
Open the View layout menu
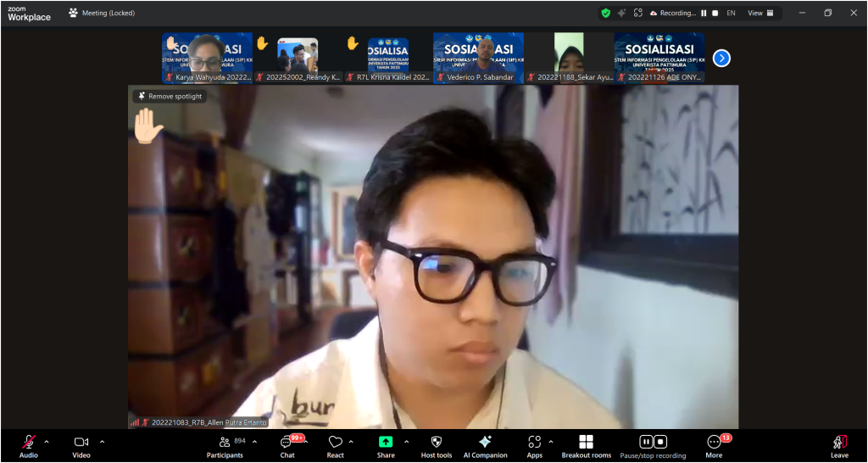point(760,13)
